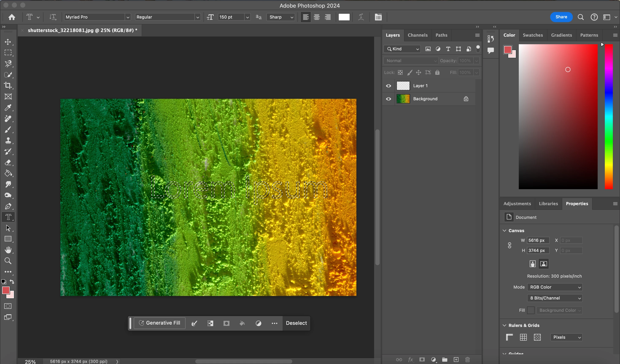The height and width of the screenshot is (364, 620).
Task: Click the create warped text icon
Action: [x=361, y=17]
